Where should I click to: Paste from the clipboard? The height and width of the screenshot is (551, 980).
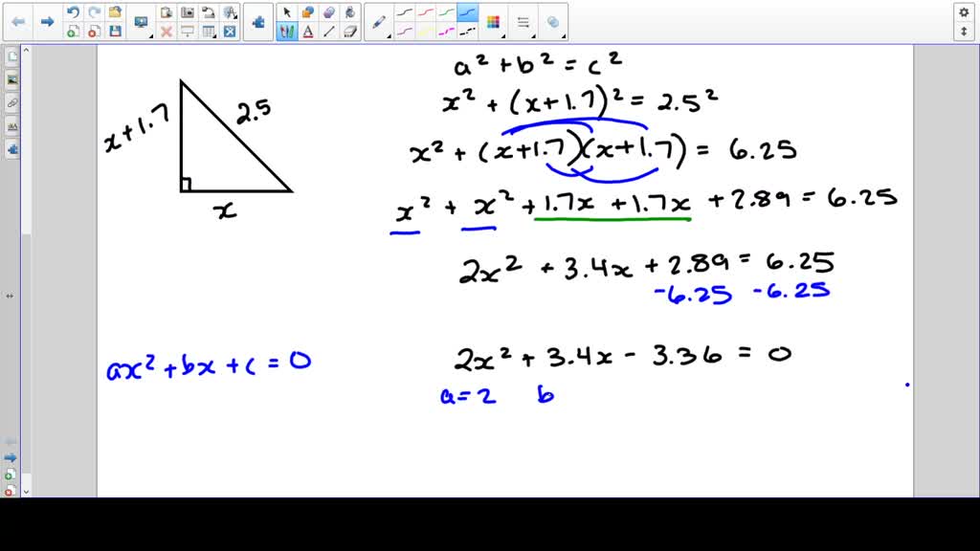(x=167, y=12)
